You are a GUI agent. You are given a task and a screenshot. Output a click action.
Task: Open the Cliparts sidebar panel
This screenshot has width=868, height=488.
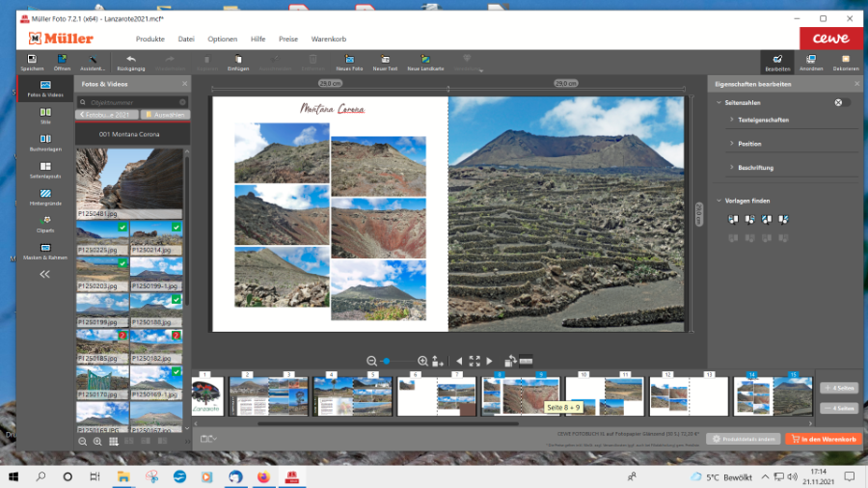(x=45, y=222)
